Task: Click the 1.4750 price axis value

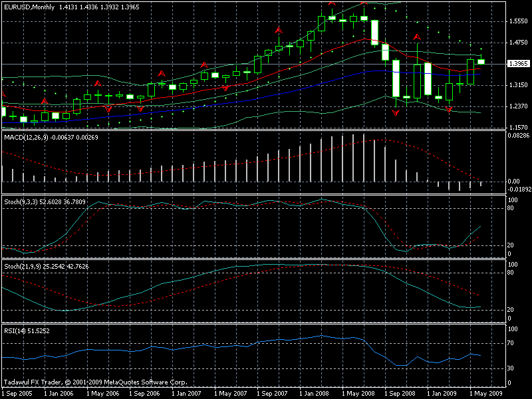Action: (x=519, y=43)
